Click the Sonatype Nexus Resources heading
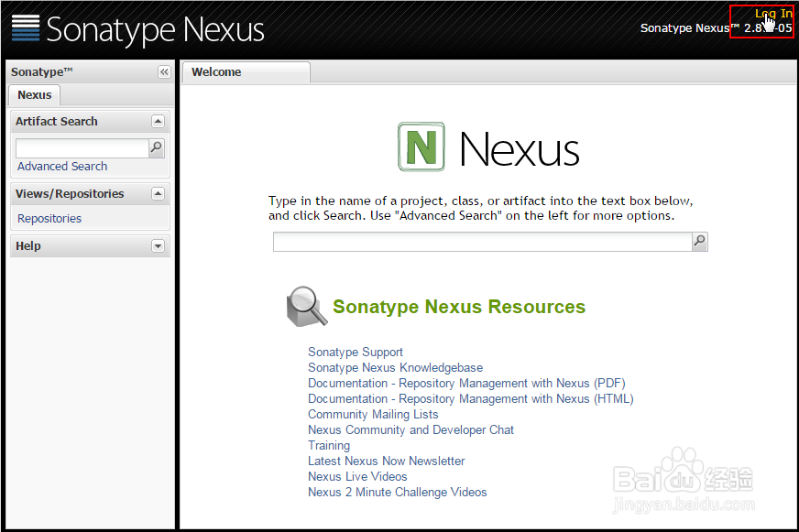 pyautogui.click(x=459, y=307)
